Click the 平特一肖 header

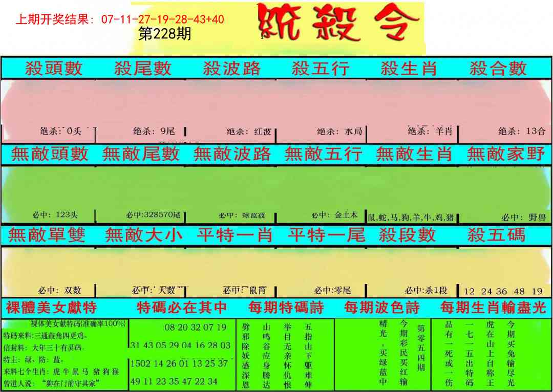[x=234, y=235]
